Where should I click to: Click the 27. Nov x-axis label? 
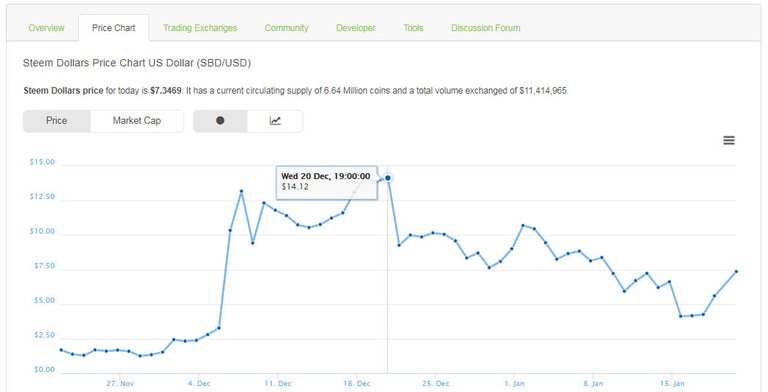[120, 384]
